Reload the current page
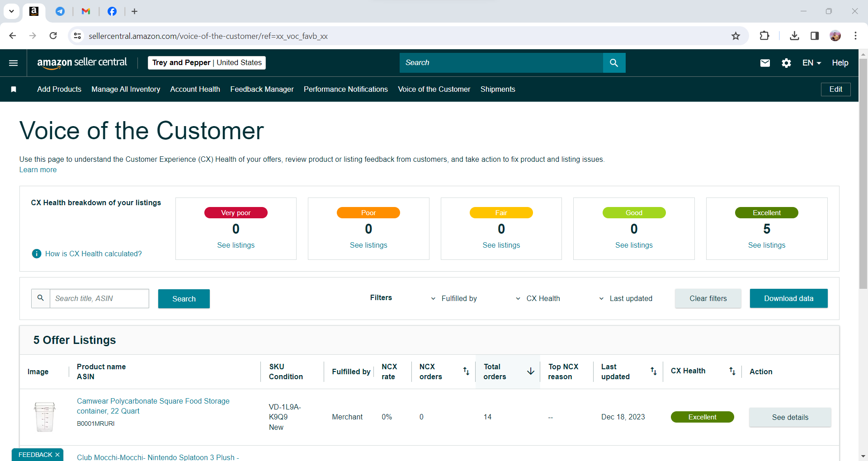The width and height of the screenshot is (868, 461). [x=53, y=36]
